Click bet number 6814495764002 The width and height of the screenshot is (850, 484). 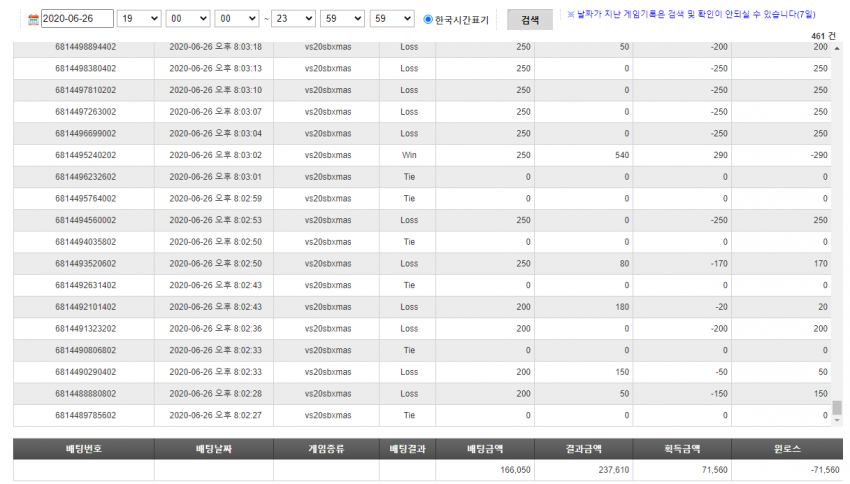(86, 199)
